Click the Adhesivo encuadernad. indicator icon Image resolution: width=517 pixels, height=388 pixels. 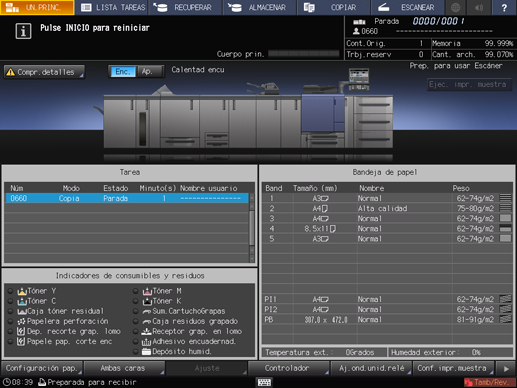tap(146, 341)
